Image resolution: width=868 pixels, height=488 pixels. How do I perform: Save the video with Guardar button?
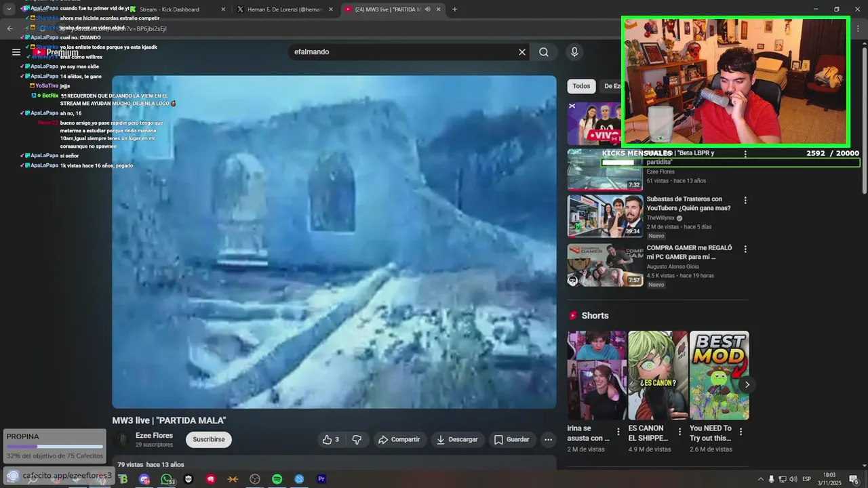(x=512, y=440)
